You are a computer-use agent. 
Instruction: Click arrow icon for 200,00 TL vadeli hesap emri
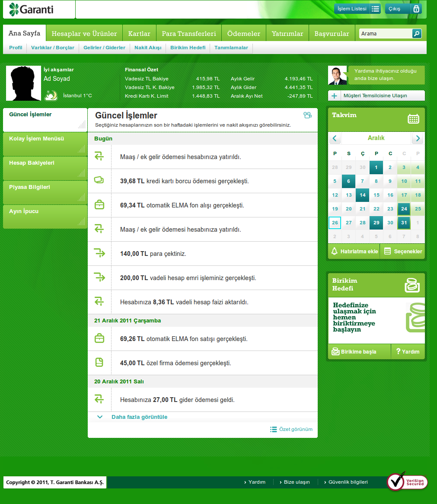[x=99, y=277]
